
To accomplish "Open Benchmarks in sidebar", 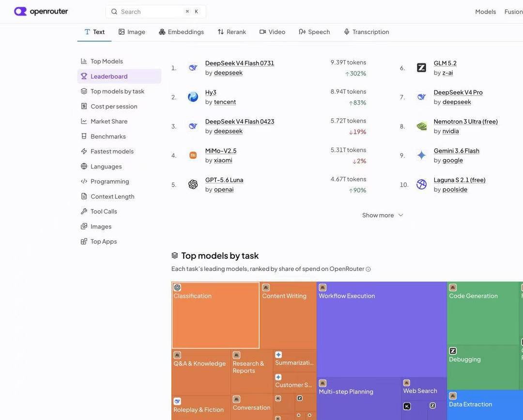I will coord(119,137).
